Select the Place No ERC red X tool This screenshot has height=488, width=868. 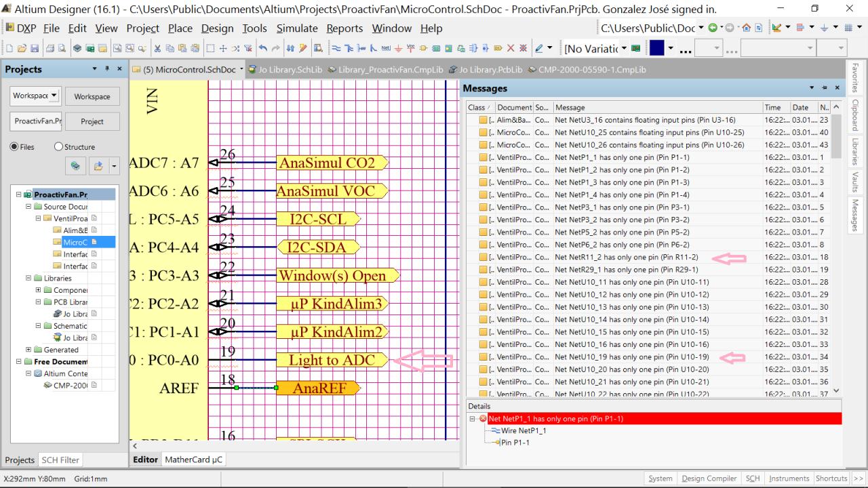(x=510, y=49)
